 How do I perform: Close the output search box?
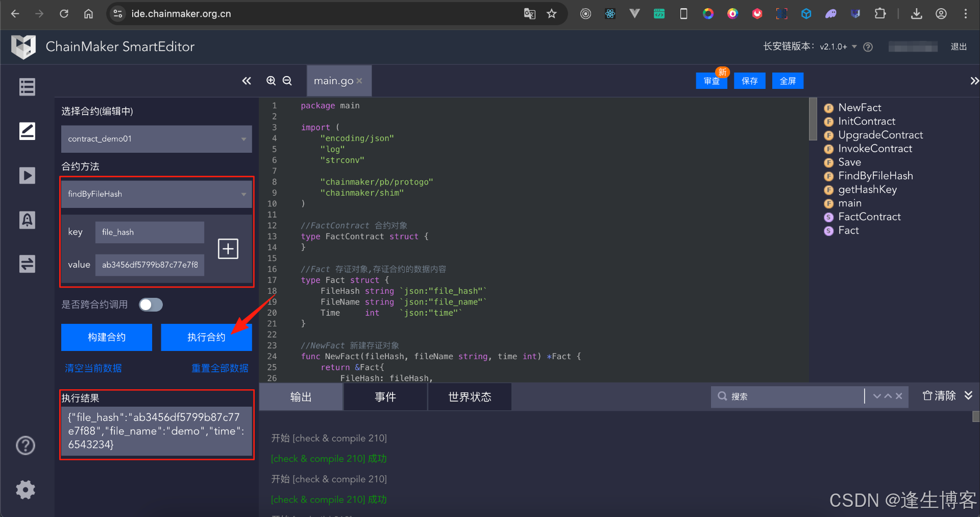(899, 396)
